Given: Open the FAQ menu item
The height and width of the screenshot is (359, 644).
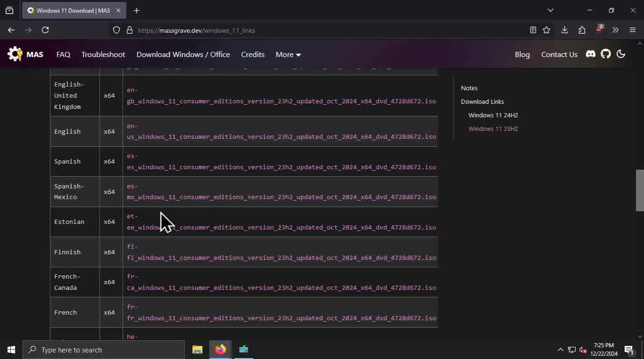Looking at the screenshot, I should tap(63, 54).
